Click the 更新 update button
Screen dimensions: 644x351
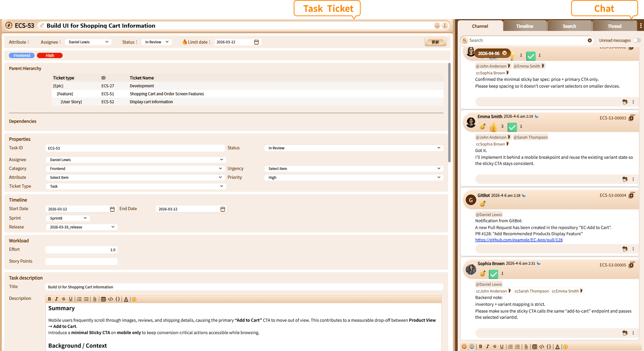coord(435,42)
